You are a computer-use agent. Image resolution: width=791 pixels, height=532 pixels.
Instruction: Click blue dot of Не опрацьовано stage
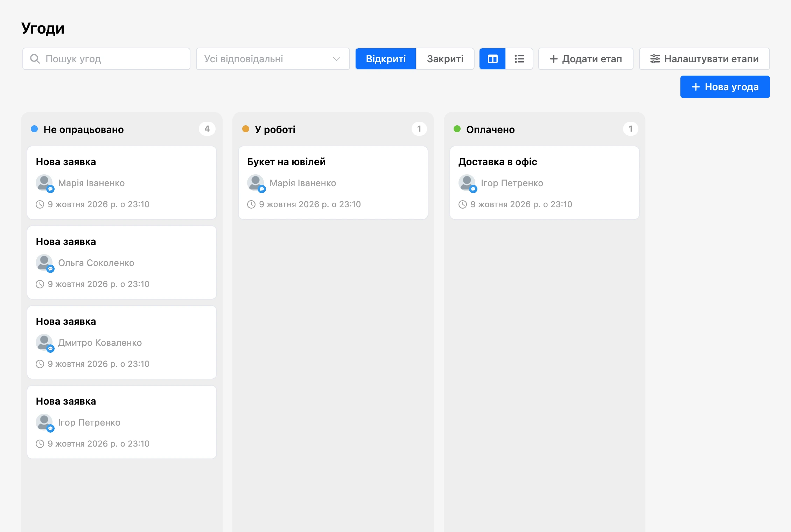pos(34,129)
